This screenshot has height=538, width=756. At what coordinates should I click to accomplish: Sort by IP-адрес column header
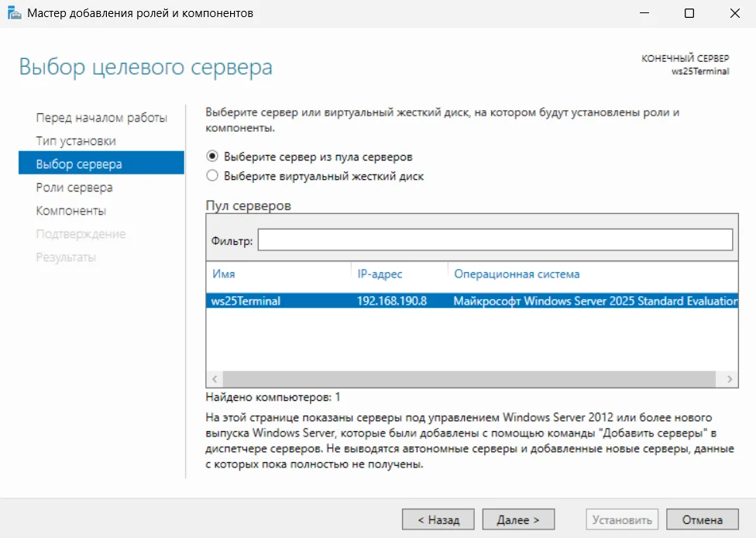(380, 274)
